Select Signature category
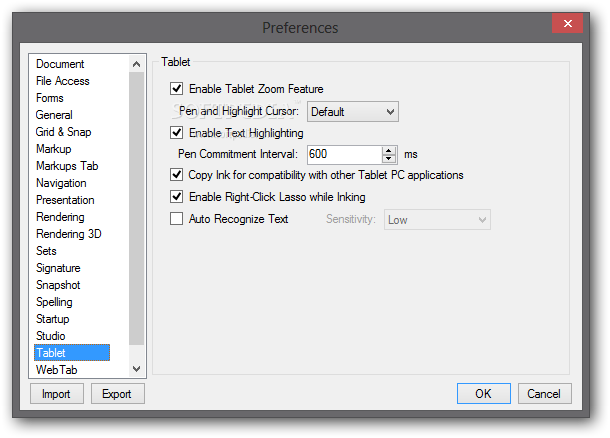Image resolution: width=610 pixels, height=438 pixels. point(58,268)
